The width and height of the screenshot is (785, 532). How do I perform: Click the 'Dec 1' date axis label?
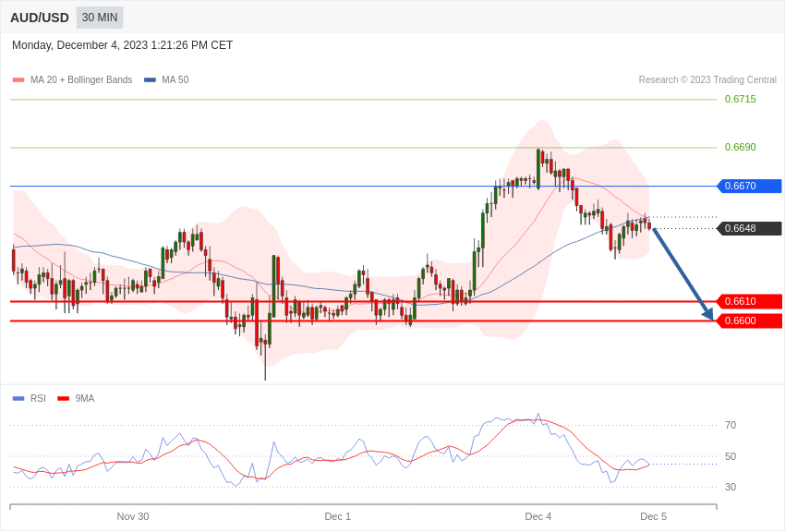click(337, 516)
